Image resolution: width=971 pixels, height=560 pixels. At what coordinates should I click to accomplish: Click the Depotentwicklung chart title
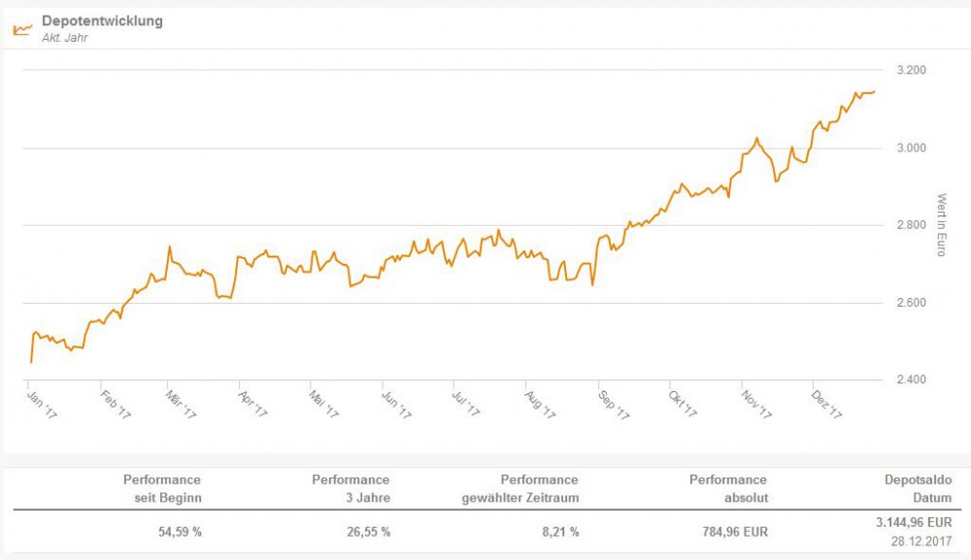coord(102,21)
